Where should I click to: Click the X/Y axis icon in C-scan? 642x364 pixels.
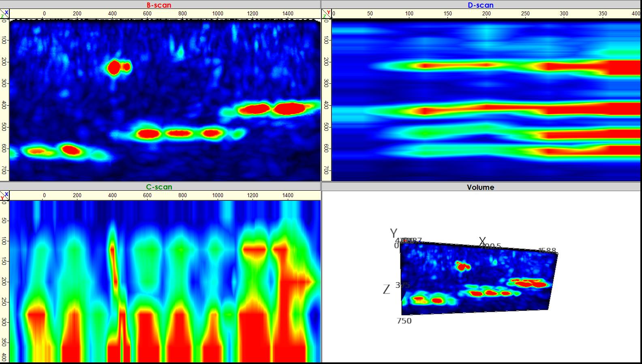[4, 196]
